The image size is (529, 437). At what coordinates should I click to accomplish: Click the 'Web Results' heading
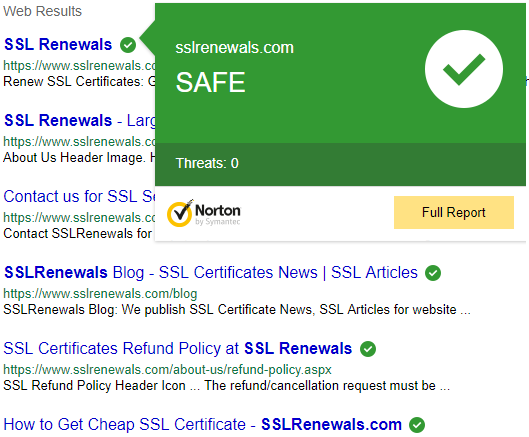point(43,11)
